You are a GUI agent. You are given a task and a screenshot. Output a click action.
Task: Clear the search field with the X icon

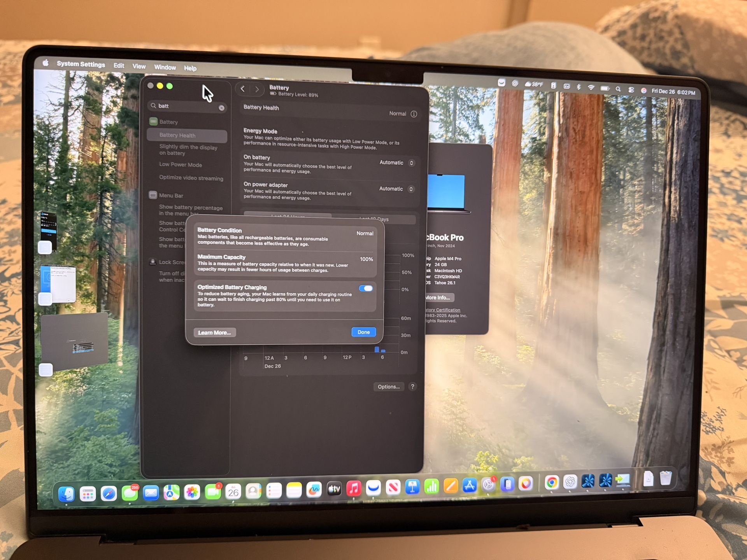pos(221,108)
